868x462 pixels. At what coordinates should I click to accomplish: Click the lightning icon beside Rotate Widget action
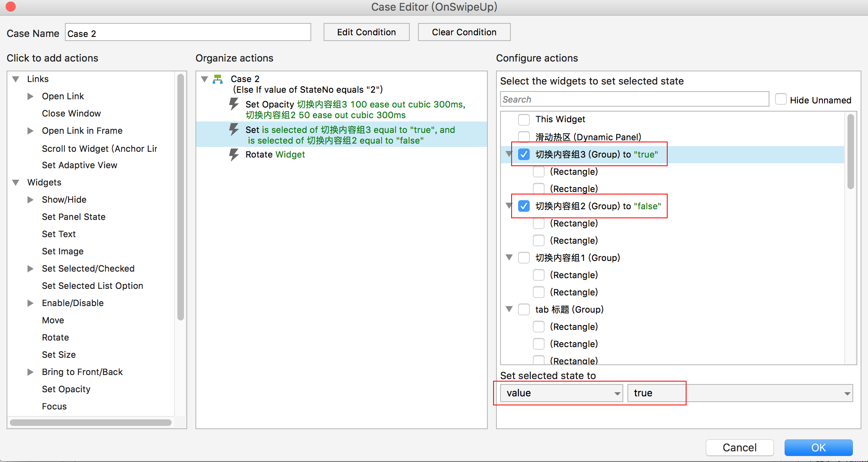234,155
